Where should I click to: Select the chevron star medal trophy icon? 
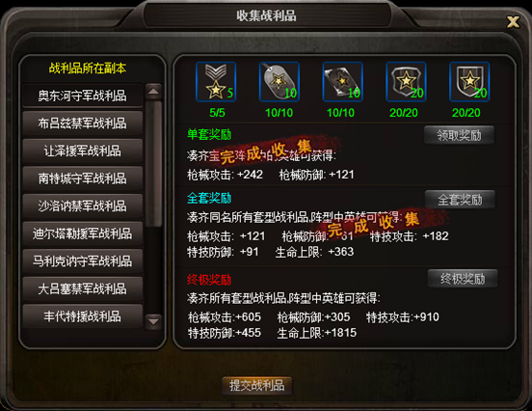point(216,82)
